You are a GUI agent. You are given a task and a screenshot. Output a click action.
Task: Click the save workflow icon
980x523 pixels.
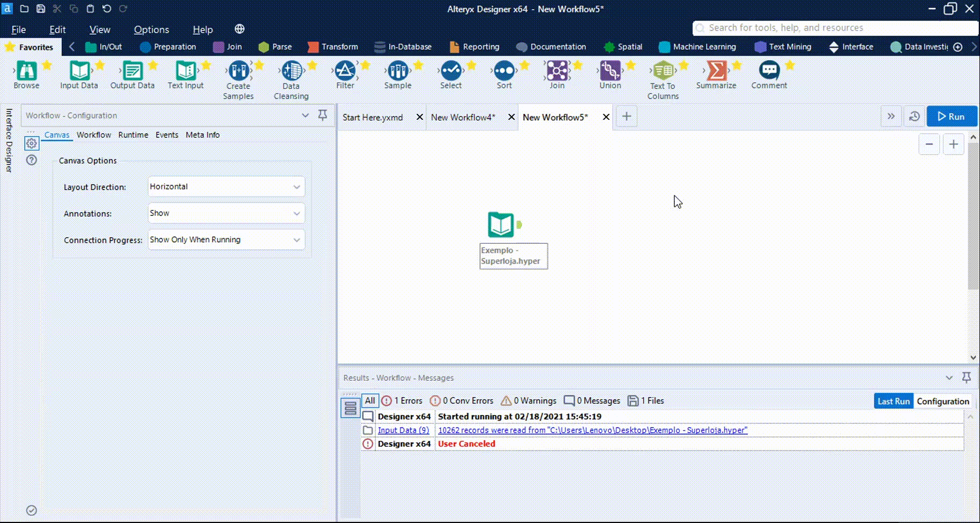pyautogui.click(x=41, y=9)
